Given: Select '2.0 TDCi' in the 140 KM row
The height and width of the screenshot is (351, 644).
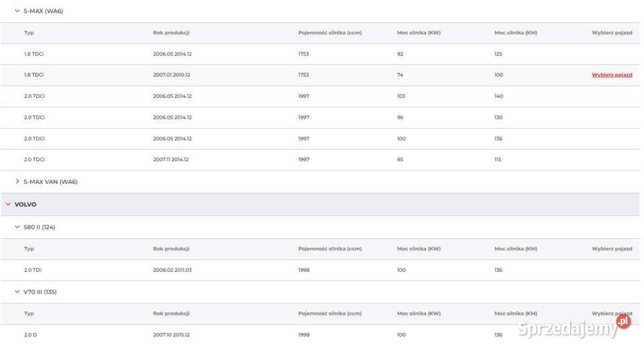Looking at the screenshot, I should (34, 96).
